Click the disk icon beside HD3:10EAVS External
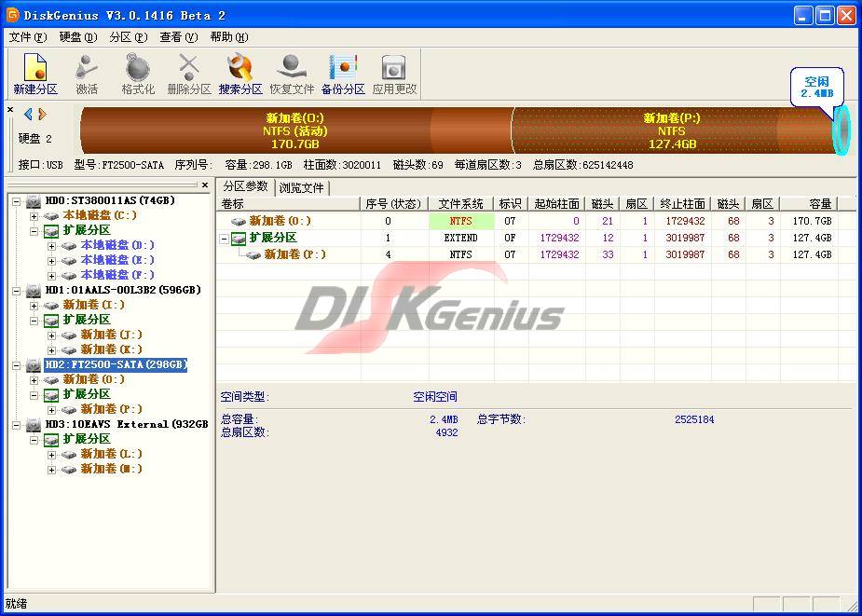This screenshot has height=616, width=862. click(x=34, y=425)
